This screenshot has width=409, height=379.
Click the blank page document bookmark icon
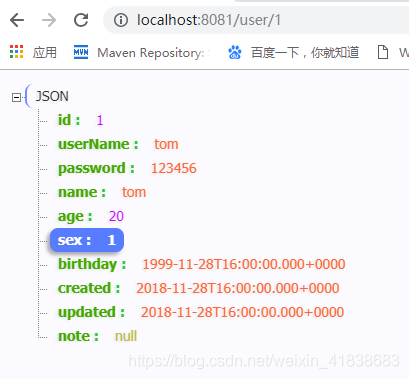point(383,52)
